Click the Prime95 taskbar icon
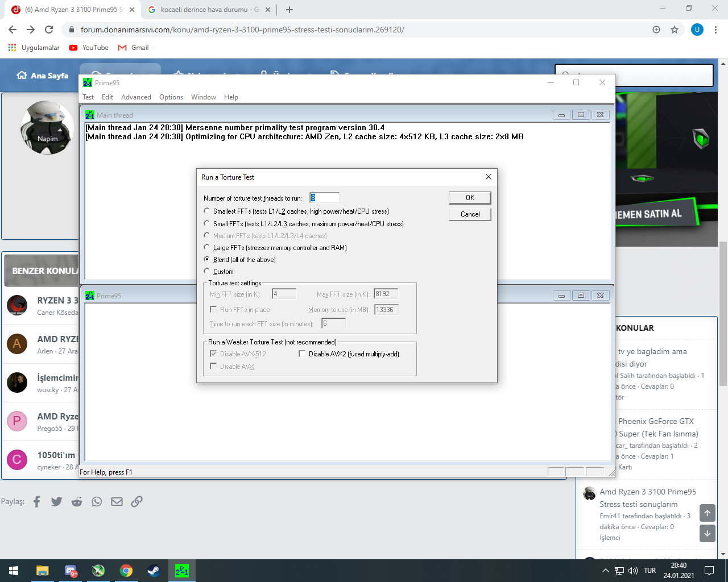 (181, 571)
